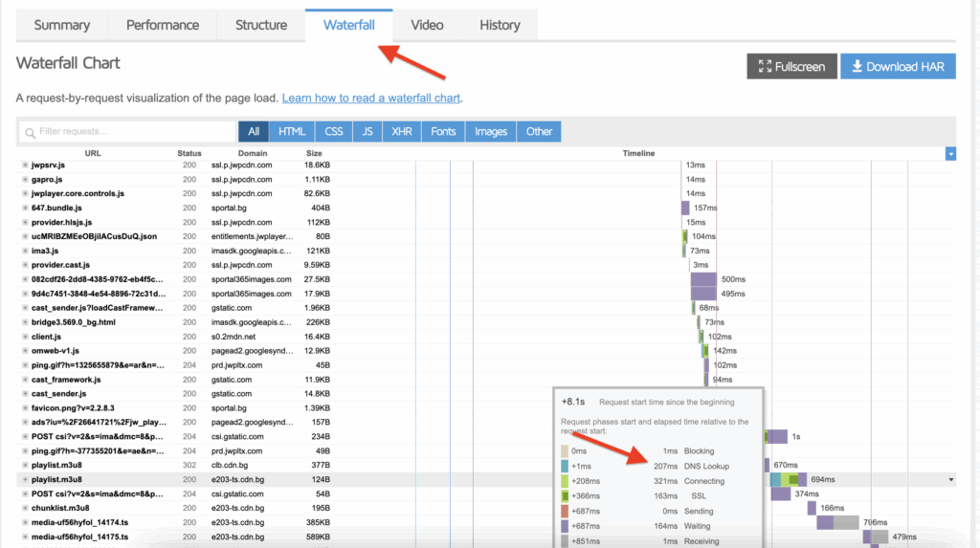This screenshot has height=548, width=980.
Task: Open the timeline column options dropdown arrow
Action: tap(950, 154)
